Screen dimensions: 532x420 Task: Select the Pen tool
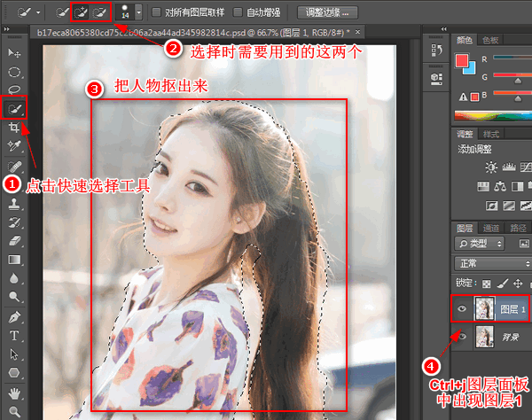click(x=15, y=316)
